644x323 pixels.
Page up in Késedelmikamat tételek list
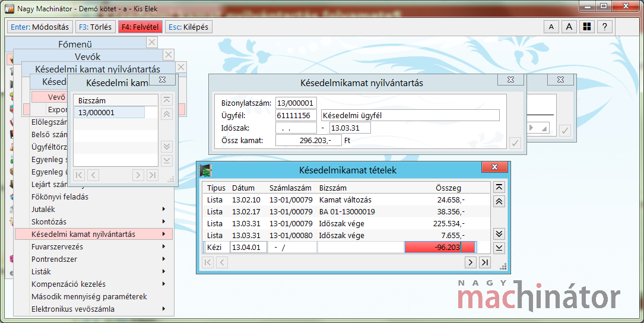499,201
